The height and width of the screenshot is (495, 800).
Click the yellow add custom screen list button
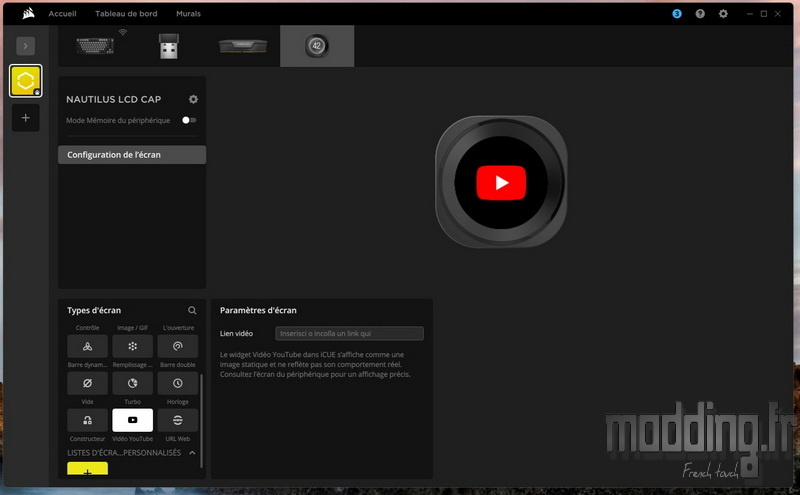pyautogui.click(x=88, y=469)
